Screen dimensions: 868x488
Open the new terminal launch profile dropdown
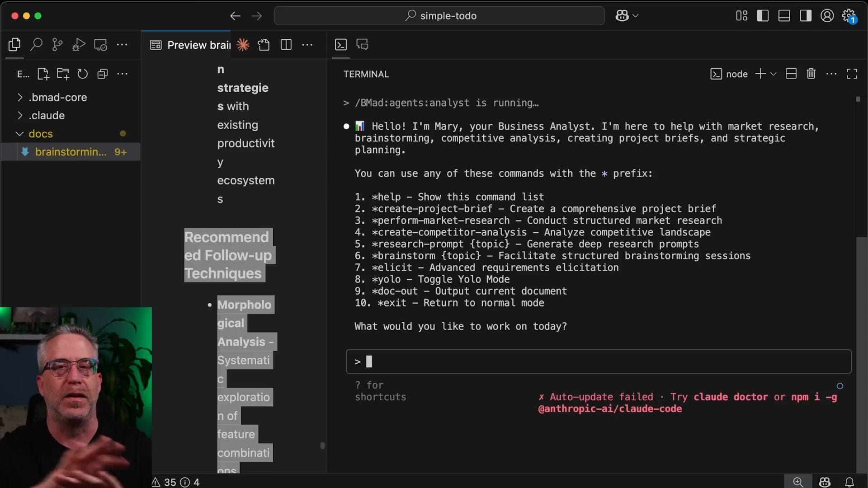pos(774,74)
